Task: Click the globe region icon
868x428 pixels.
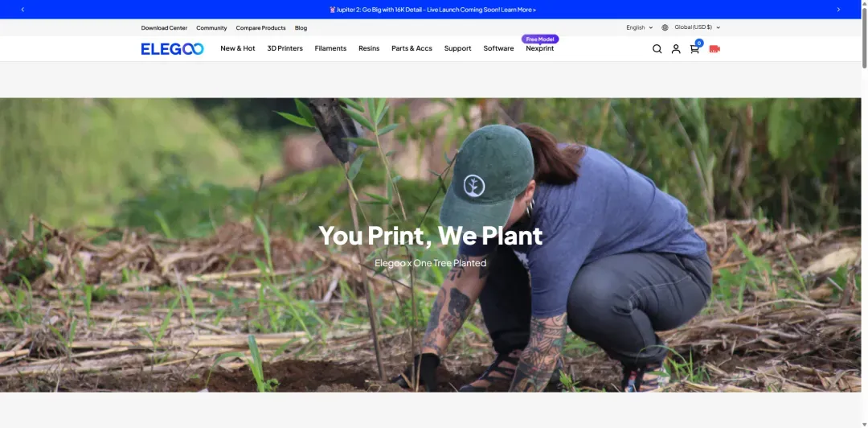Action: coord(665,27)
